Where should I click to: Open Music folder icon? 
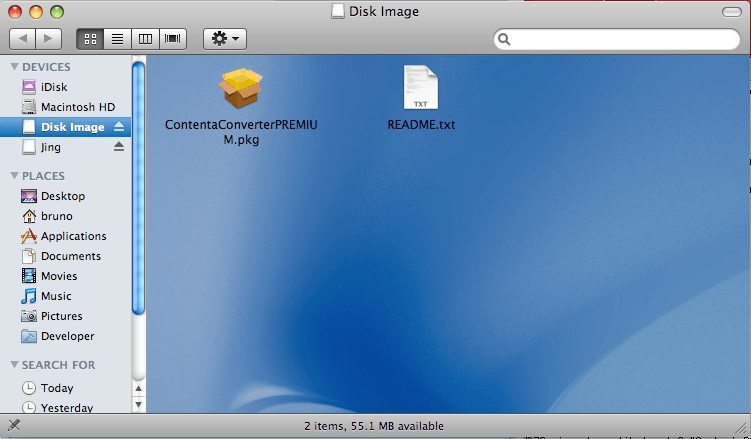coord(29,296)
